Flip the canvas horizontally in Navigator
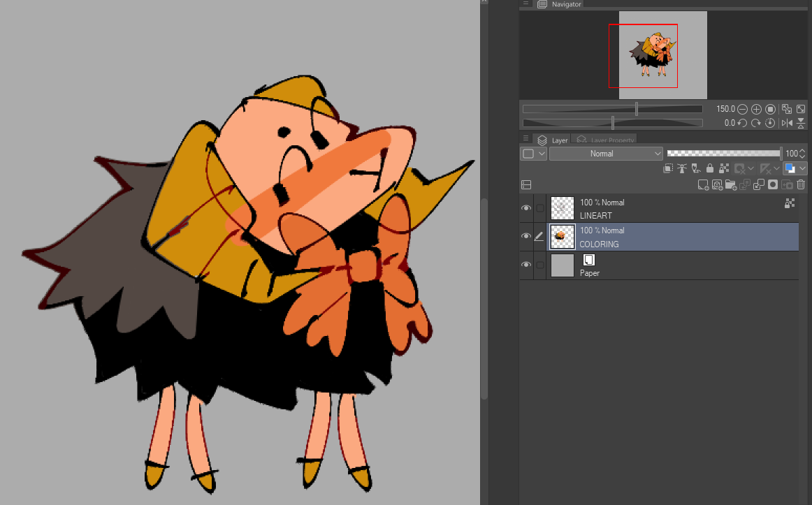812x505 pixels. (788, 123)
